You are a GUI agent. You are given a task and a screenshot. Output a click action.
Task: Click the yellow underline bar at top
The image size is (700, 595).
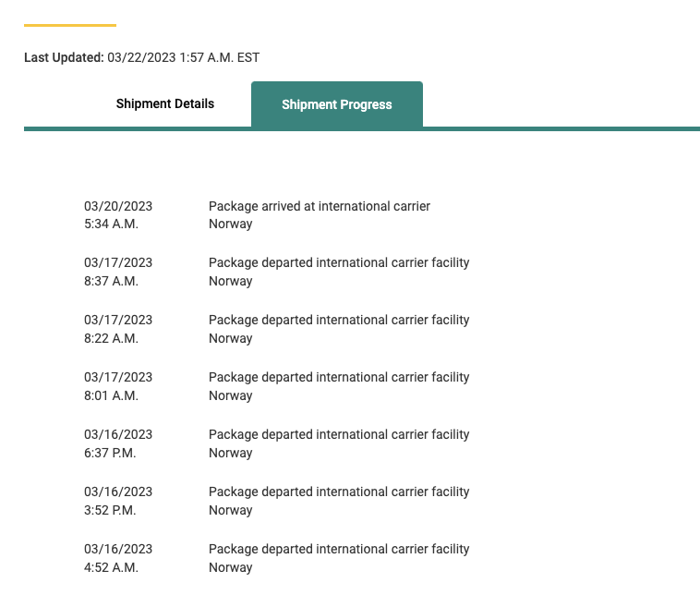click(x=70, y=26)
